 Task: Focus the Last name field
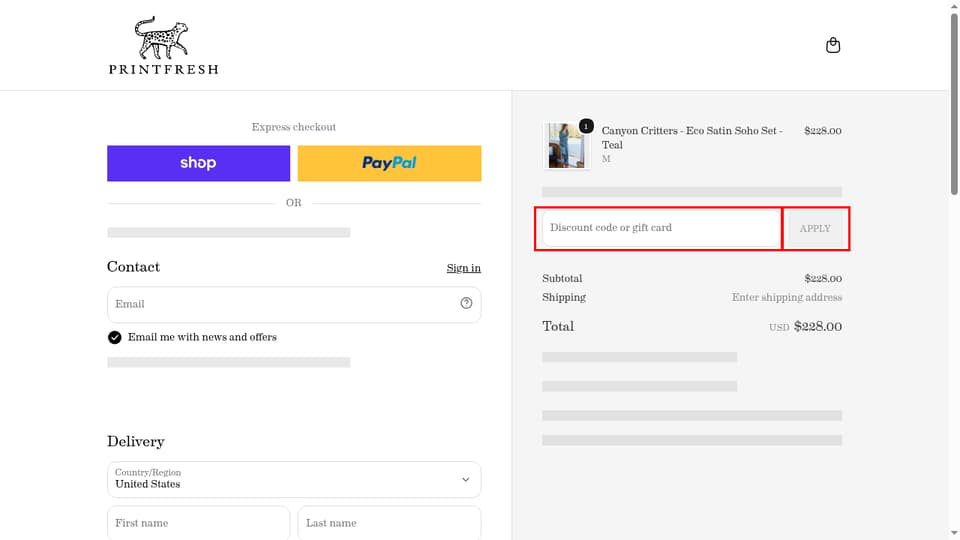tap(389, 523)
